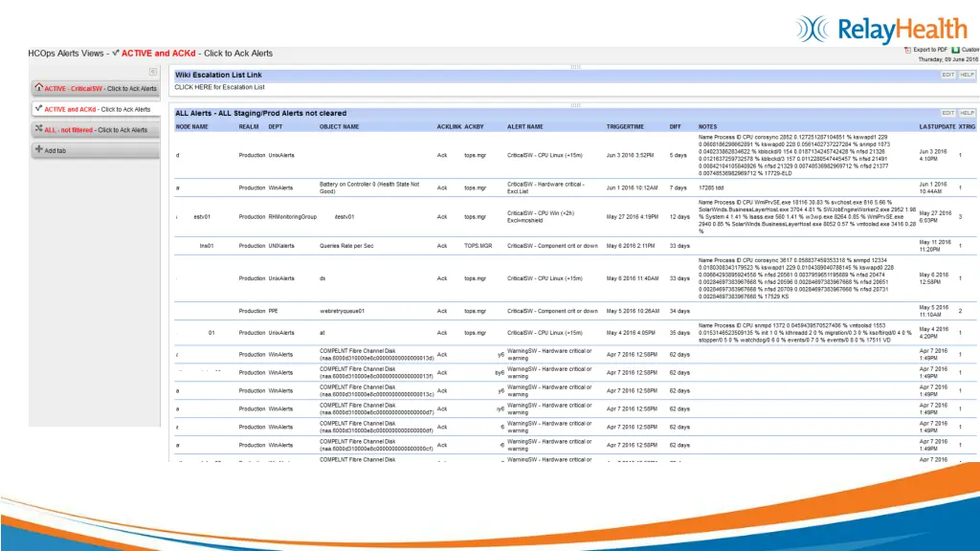Viewport: 980px width, 551px height.
Task: Grab the drag handle above the Wiki Escalation panel
Action: 575,67
